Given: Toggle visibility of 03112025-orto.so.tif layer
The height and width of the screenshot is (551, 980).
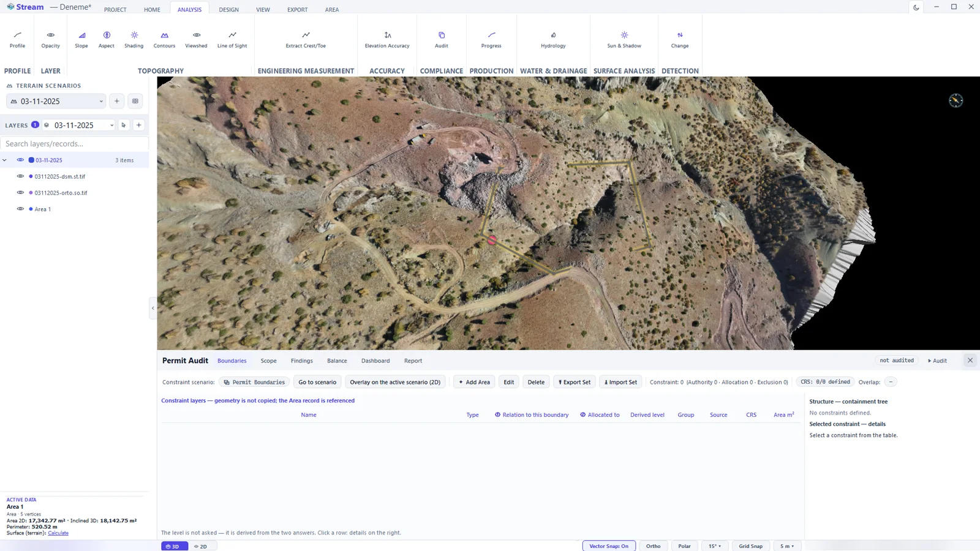Looking at the screenshot, I should click(x=20, y=192).
